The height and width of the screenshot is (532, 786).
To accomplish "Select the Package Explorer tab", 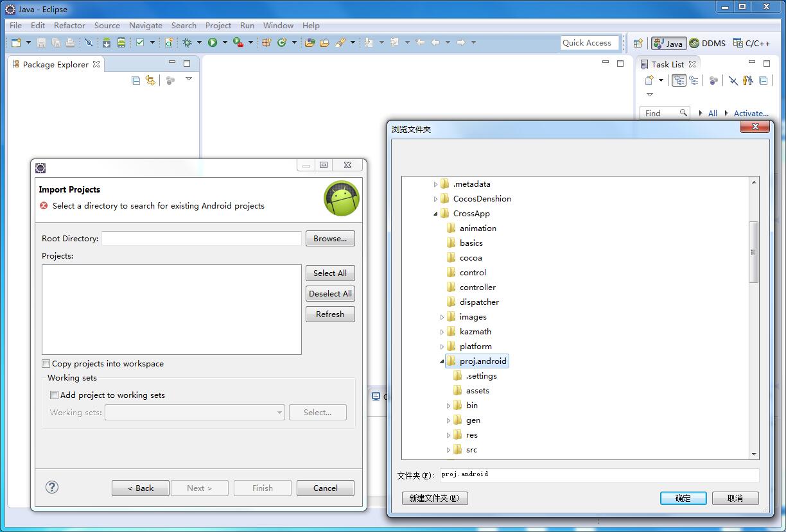I will click(55, 64).
